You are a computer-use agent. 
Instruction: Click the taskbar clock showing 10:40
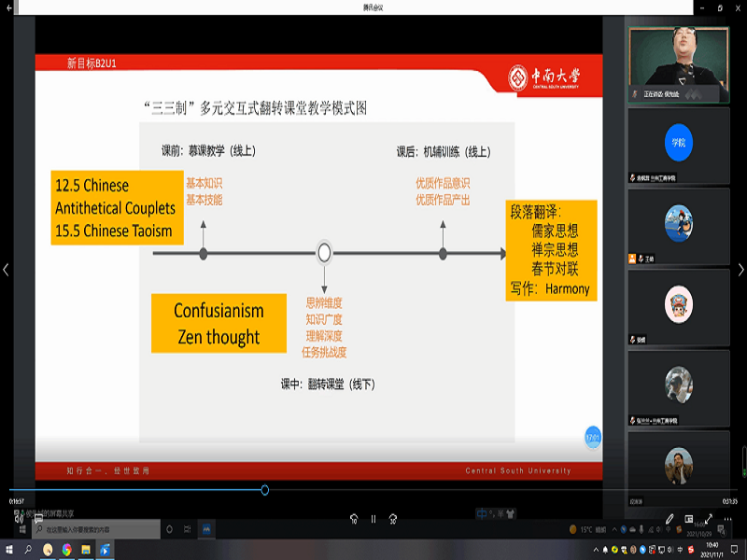712,550
